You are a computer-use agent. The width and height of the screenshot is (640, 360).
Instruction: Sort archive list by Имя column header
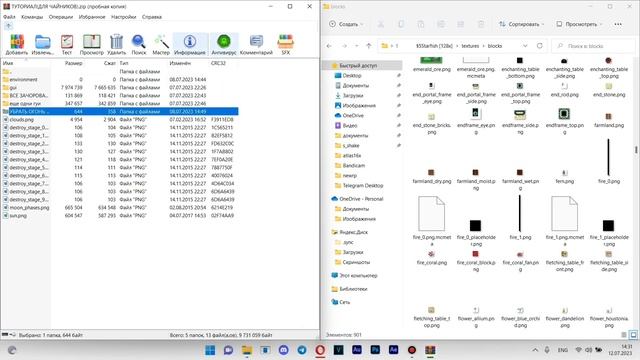8,63
